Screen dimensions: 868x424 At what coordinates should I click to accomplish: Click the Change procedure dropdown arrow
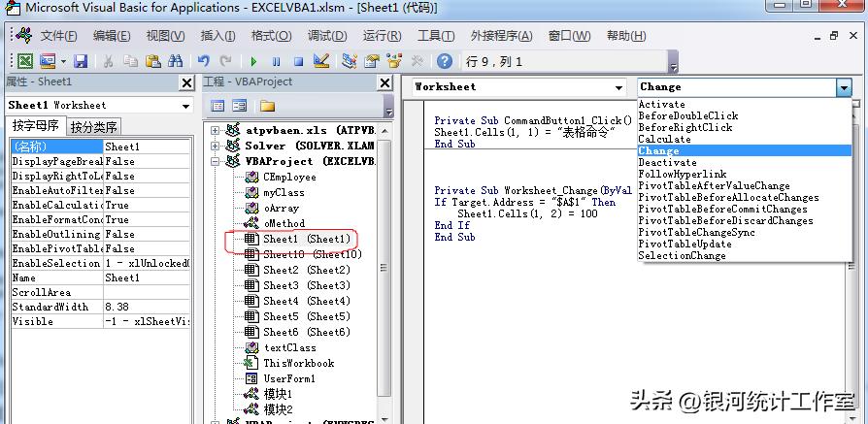click(843, 87)
